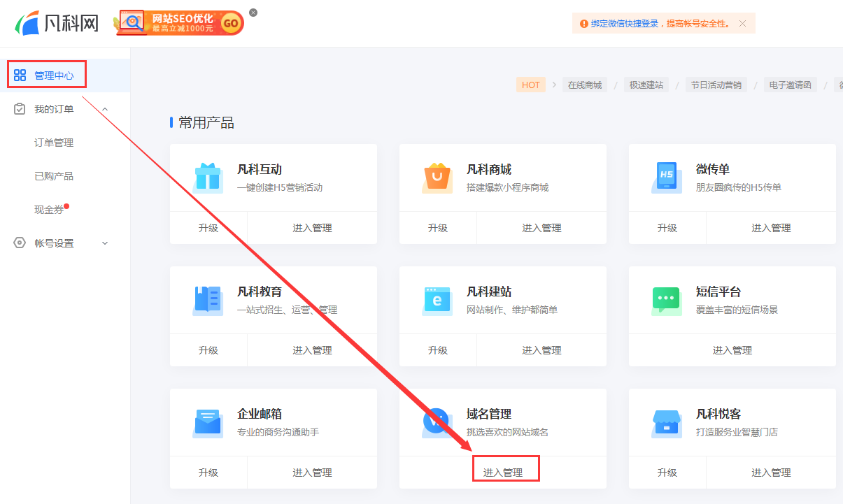Viewport: 843px width, 504px height.
Task: Upgrade the 凡科悦客 product
Action: click(x=667, y=473)
